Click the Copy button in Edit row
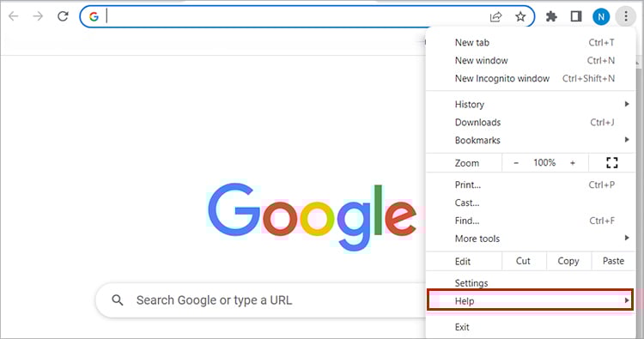Viewport: 644px width, 339px height. coord(568,261)
